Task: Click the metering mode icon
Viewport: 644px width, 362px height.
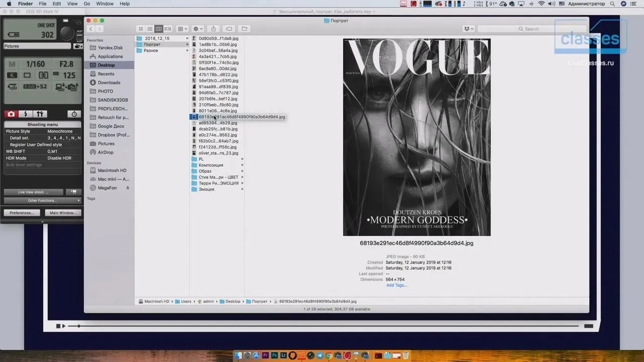Action: tap(43, 75)
